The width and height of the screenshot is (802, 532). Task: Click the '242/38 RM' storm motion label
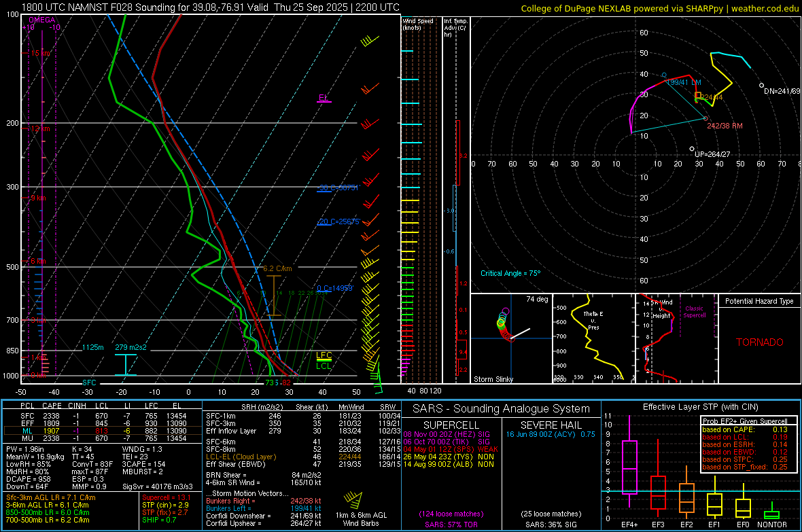(725, 126)
